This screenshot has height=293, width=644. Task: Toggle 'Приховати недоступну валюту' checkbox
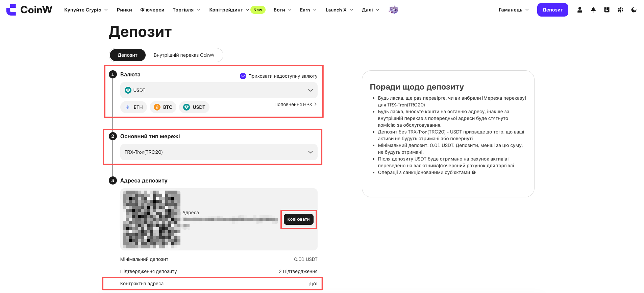click(243, 76)
